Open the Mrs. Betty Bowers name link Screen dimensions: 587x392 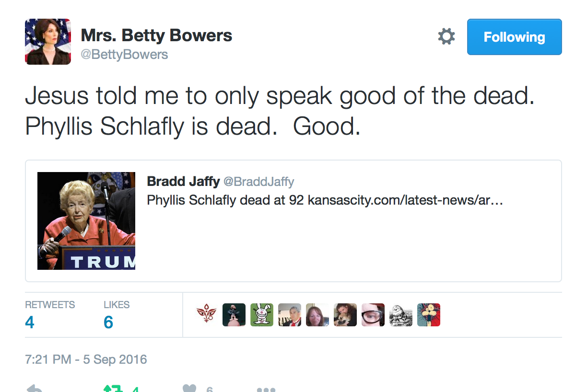coord(156,35)
